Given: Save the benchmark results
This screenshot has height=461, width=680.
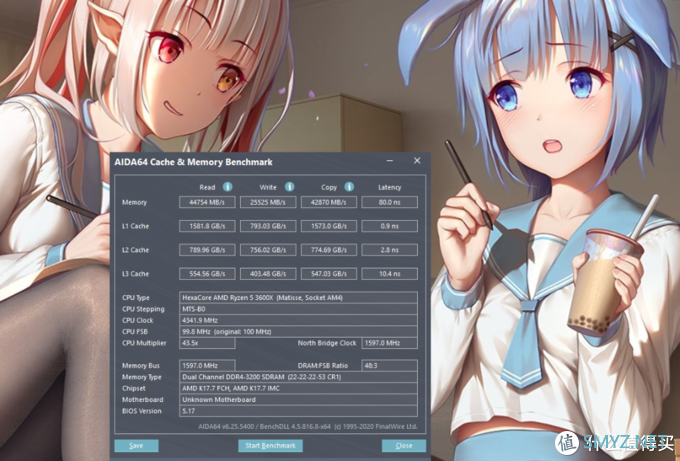Looking at the screenshot, I should pos(136,445).
